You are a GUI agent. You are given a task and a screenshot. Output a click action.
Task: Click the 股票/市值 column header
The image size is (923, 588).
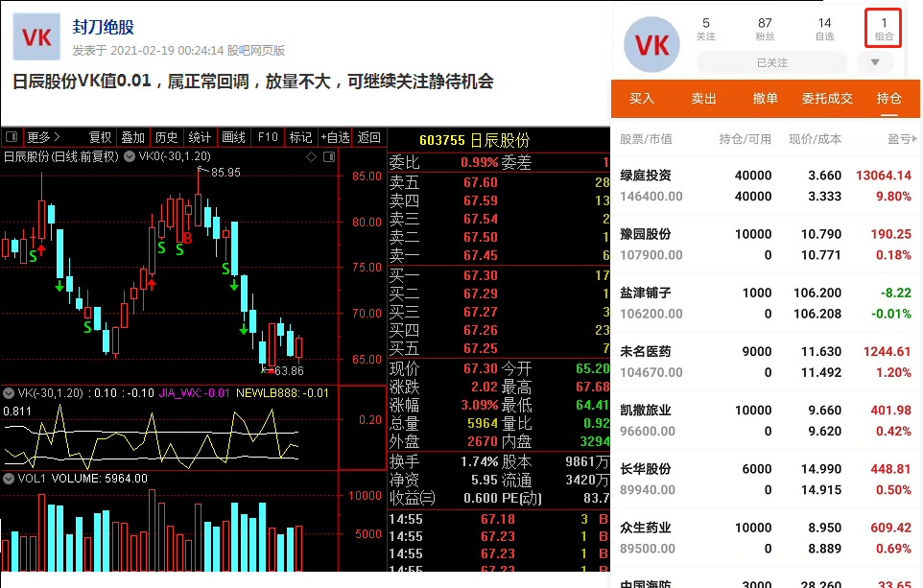point(646,139)
